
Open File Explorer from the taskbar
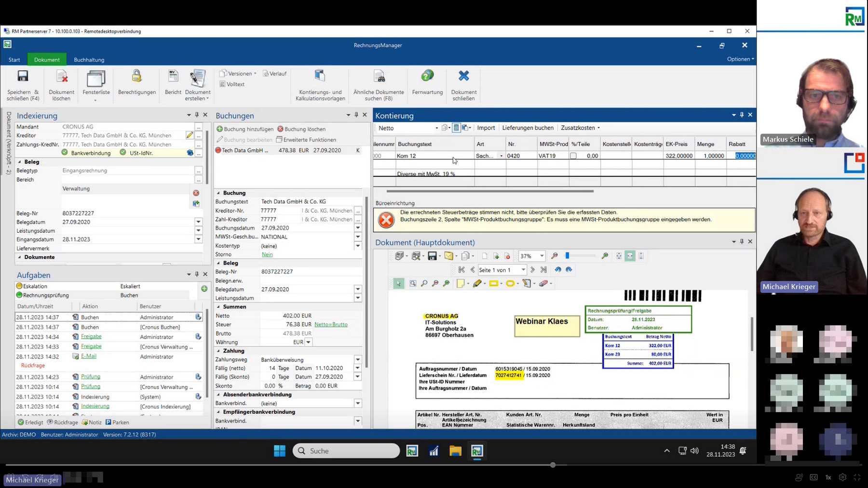[455, 451]
